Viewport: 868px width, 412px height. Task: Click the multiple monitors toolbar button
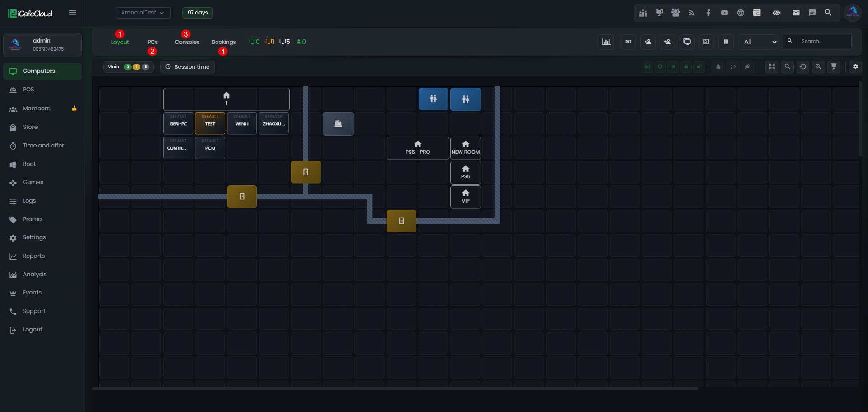(687, 42)
